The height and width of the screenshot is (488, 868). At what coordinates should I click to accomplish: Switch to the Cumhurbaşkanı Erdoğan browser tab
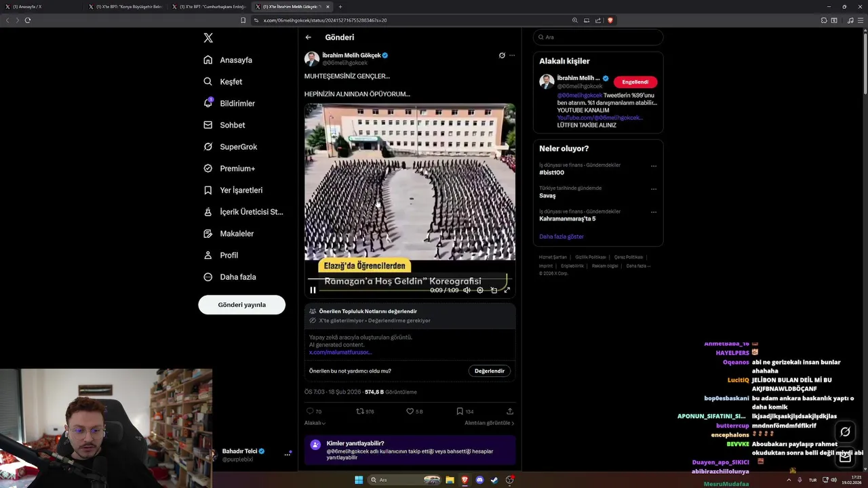pyautogui.click(x=209, y=7)
